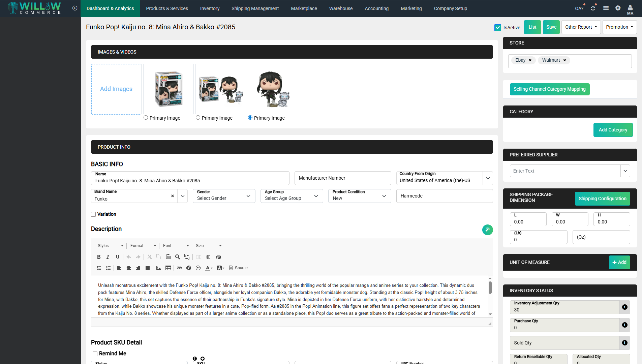Remove the Walmart store tag
The width and height of the screenshot is (642, 364).
tap(564, 60)
